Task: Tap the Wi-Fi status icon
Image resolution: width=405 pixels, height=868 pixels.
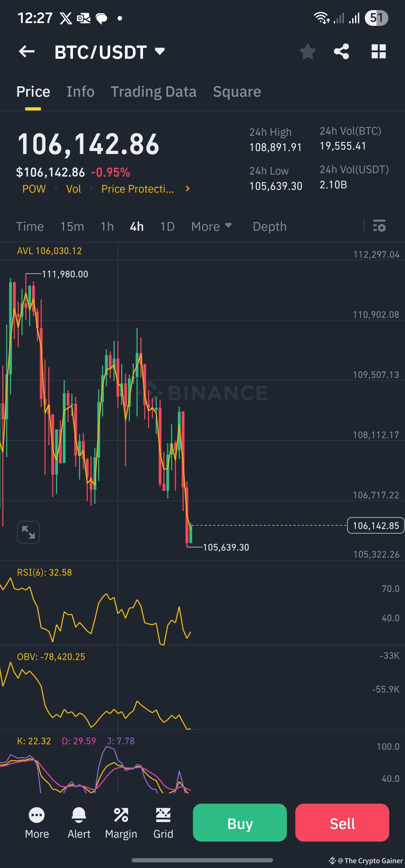Action: click(x=322, y=18)
